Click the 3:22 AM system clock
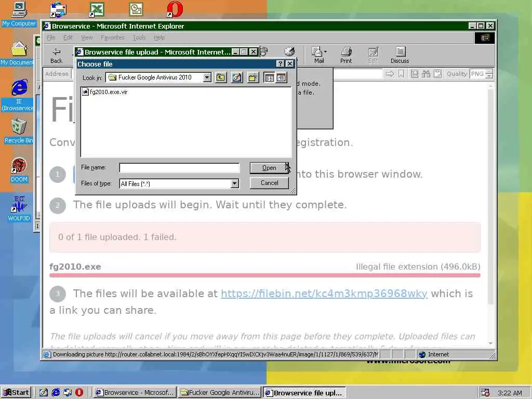This screenshot has height=399, width=532. [510, 393]
